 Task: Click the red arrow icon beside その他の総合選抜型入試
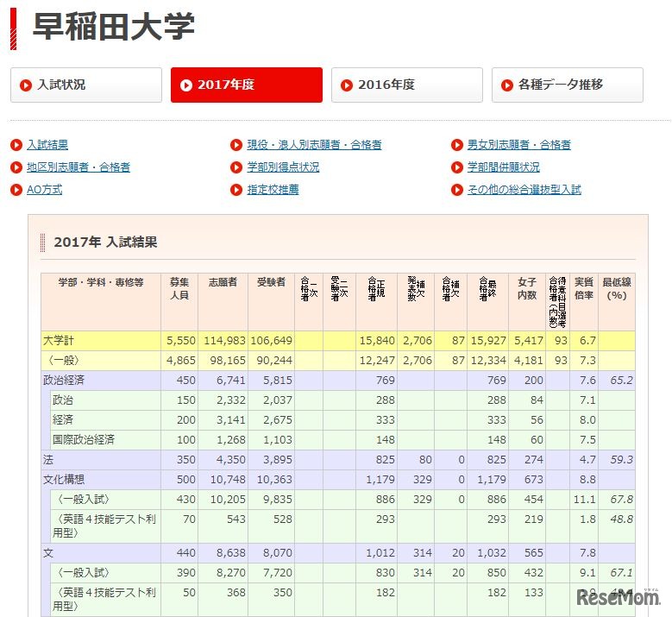point(457,190)
